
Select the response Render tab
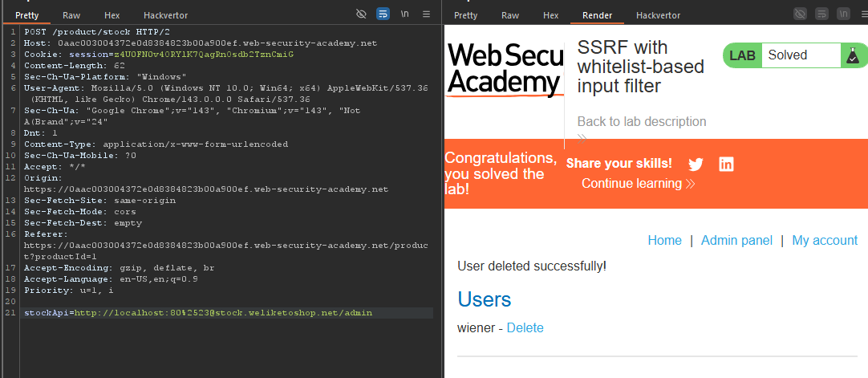click(x=598, y=15)
